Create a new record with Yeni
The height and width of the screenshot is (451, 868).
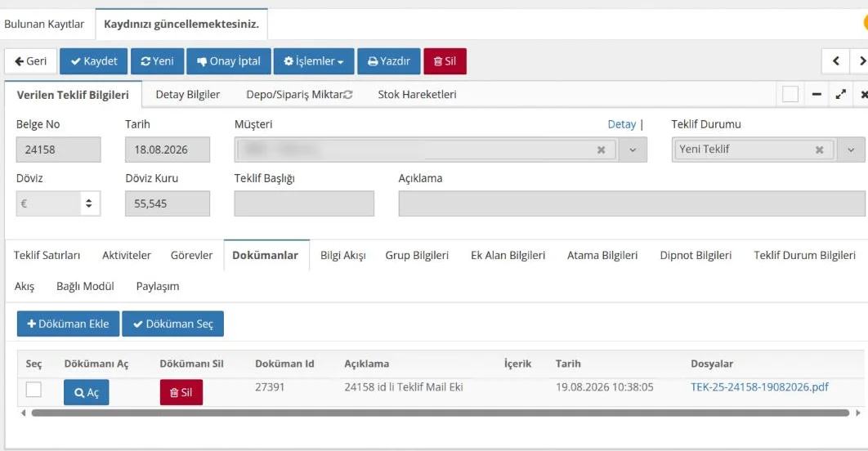[157, 61]
